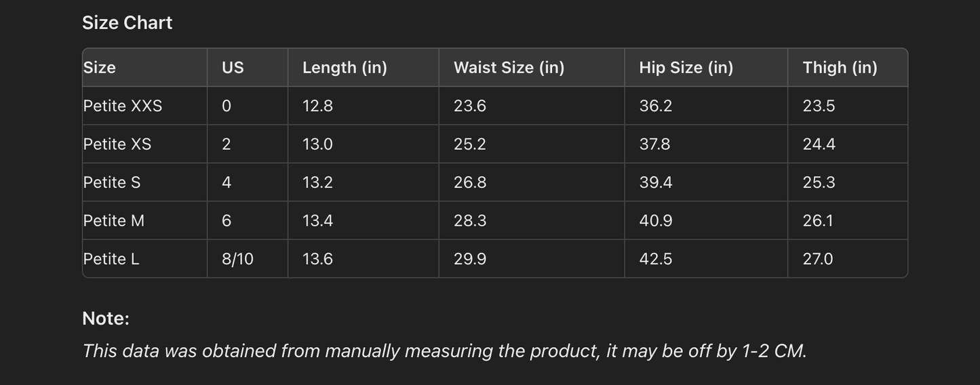Select the Petite XS row label
Image resolution: width=980 pixels, height=385 pixels.
point(117,144)
